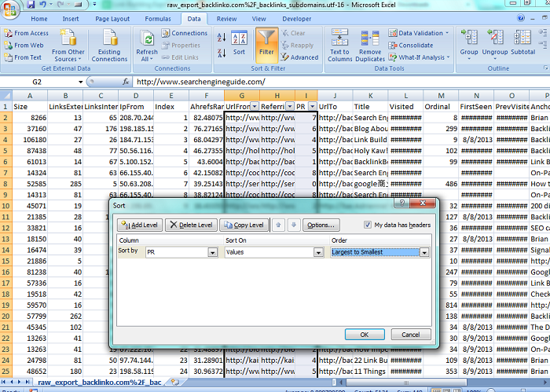Open UrlFrom column filter dropdown
Image resolution: width=550 pixels, height=392 pixels.
coord(255,106)
